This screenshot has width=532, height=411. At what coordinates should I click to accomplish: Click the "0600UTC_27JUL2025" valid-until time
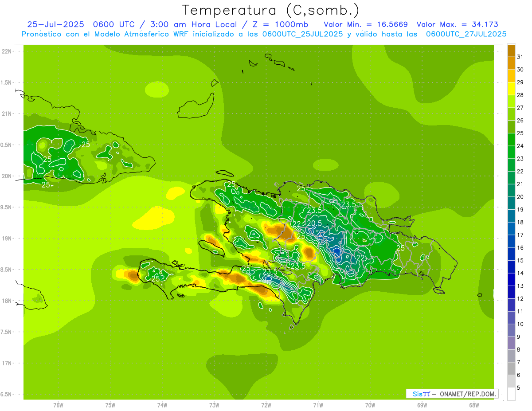[x=466, y=34]
